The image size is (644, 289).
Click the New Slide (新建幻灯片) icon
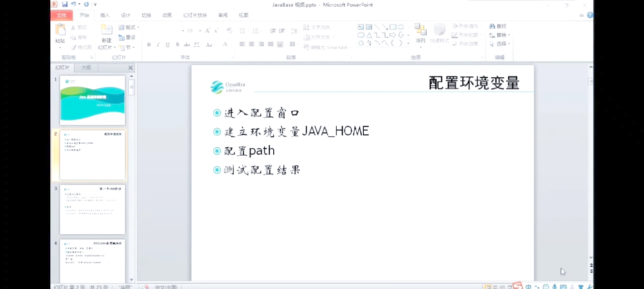click(106, 31)
